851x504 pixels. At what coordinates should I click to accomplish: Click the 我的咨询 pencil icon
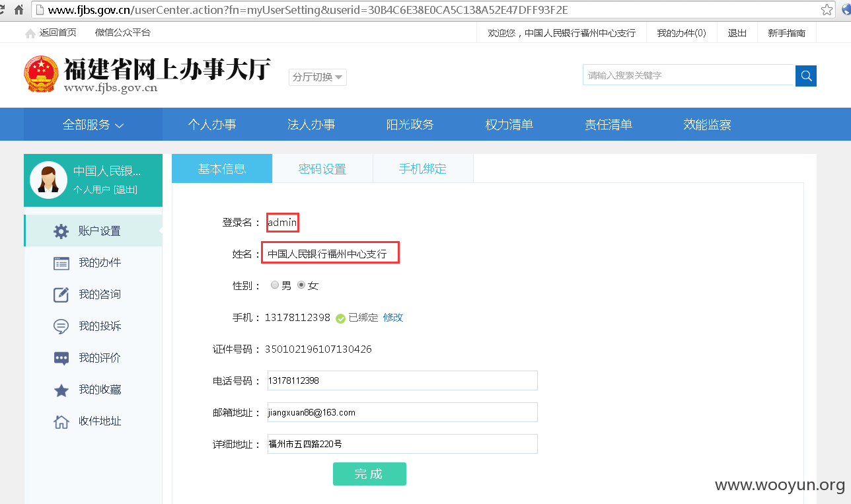(x=61, y=295)
